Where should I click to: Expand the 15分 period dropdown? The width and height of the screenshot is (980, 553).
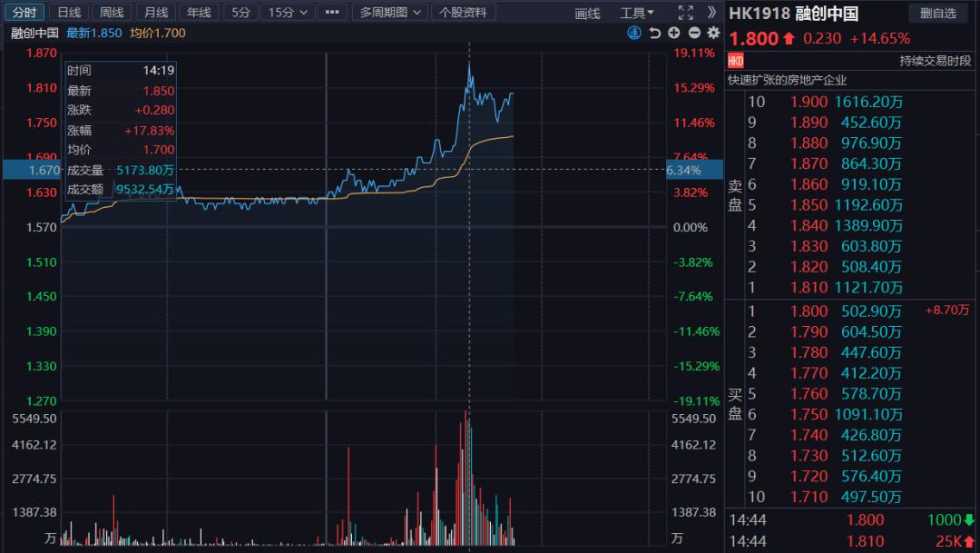click(x=288, y=13)
